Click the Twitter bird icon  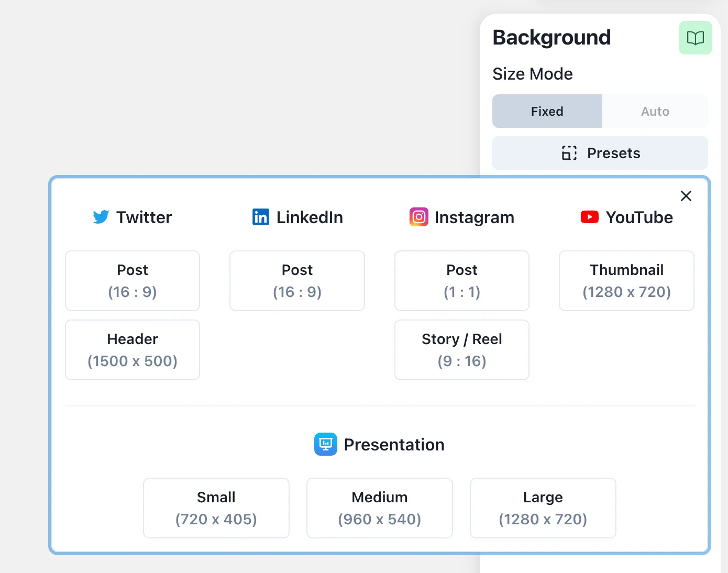coord(101,217)
